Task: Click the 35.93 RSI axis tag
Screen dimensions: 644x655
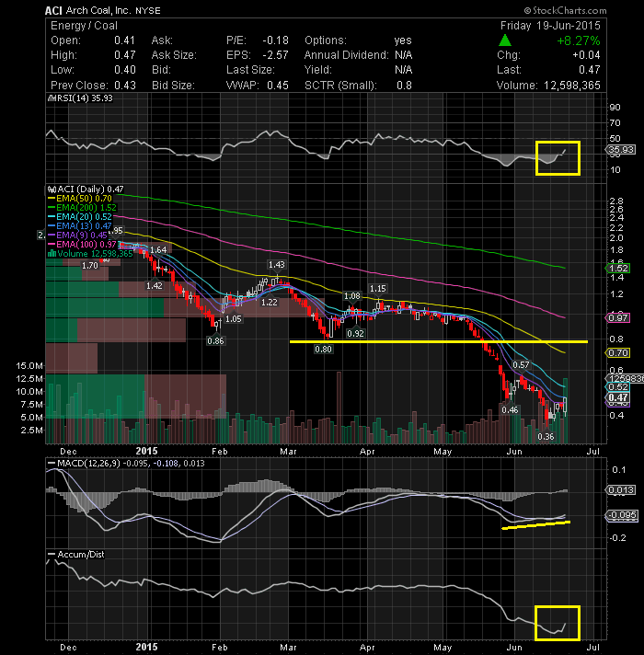Action: pyautogui.click(x=621, y=150)
